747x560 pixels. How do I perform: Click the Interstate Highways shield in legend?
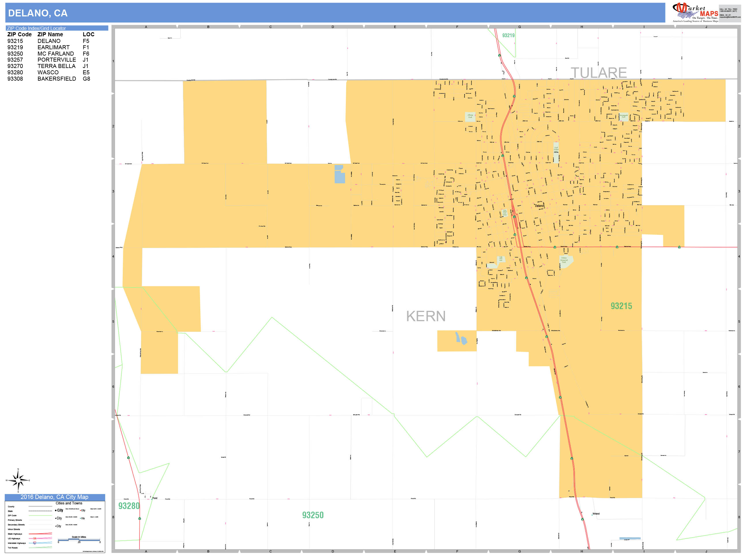(35, 543)
